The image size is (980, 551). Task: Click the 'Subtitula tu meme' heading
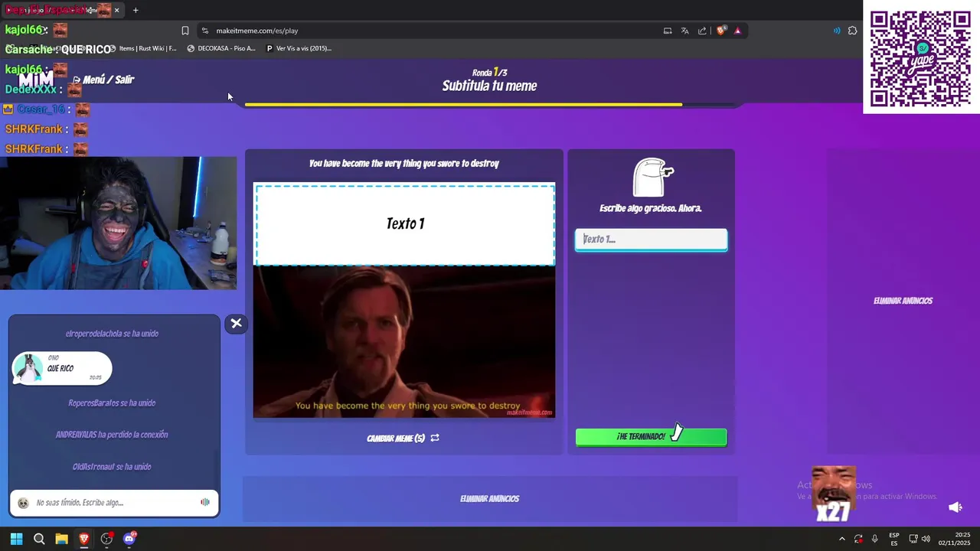pos(489,86)
